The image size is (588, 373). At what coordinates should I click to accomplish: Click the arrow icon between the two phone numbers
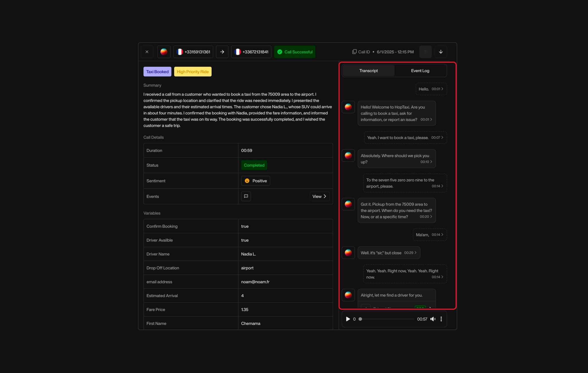tap(222, 52)
